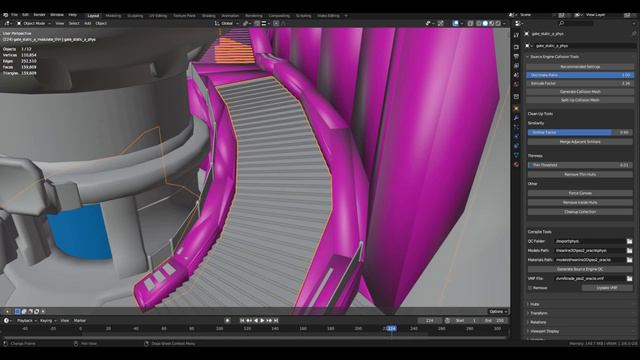Open the File menu
This screenshot has width=640, height=360.
tap(14, 15)
